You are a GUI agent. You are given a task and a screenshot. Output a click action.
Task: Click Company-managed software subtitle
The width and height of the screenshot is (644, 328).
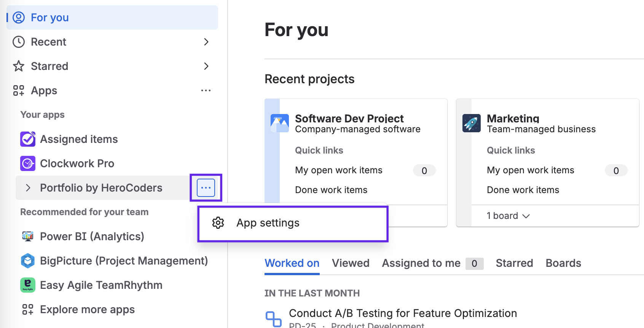click(357, 129)
